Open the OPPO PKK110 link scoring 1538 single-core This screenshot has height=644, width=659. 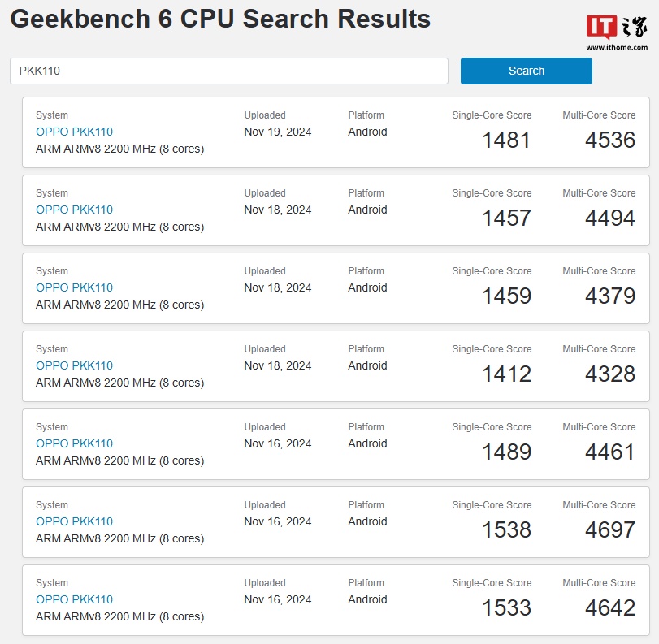click(74, 521)
